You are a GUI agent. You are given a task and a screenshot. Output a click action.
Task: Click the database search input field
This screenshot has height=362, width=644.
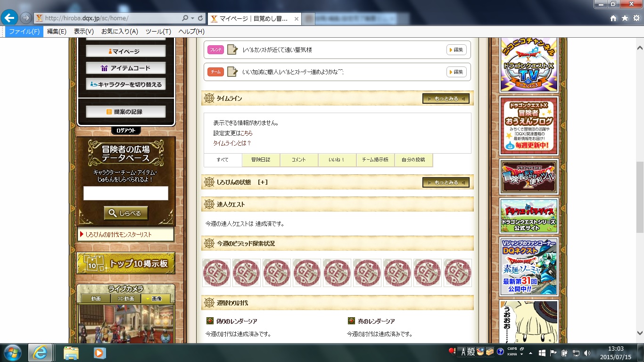coord(126,193)
